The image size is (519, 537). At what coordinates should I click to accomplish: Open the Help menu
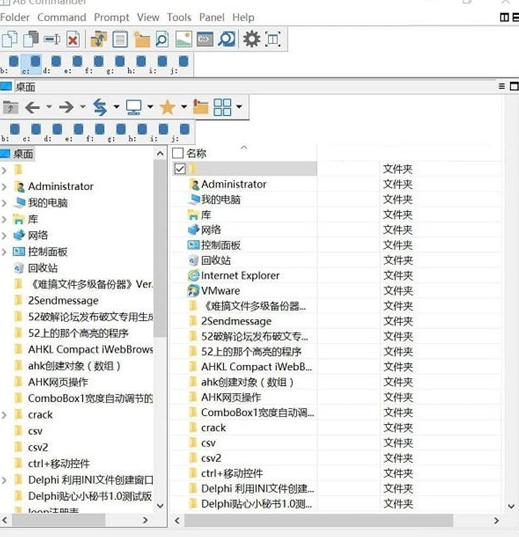coord(243,17)
